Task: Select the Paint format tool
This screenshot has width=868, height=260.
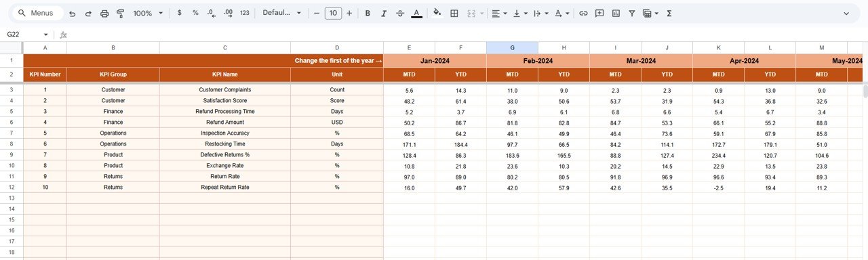Action: [121, 13]
